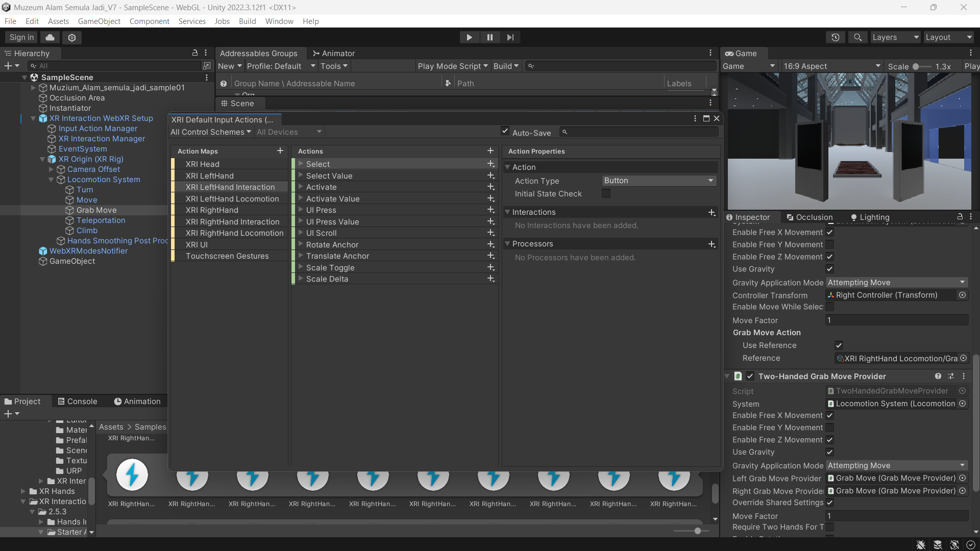Open the Action Type dropdown
The height and width of the screenshot is (551, 980).
pyautogui.click(x=658, y=181)
